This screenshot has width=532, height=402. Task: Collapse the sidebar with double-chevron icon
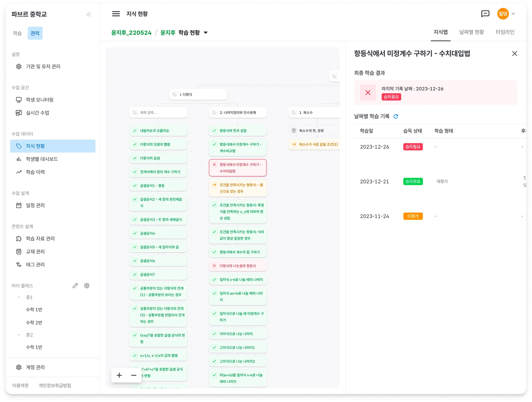[x=89, y=14]
